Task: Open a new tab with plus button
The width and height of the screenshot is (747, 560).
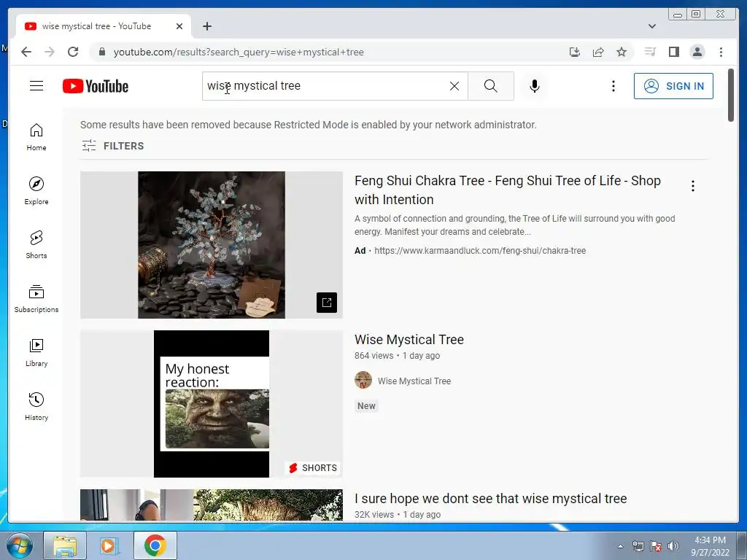Action: coord(206,26)
